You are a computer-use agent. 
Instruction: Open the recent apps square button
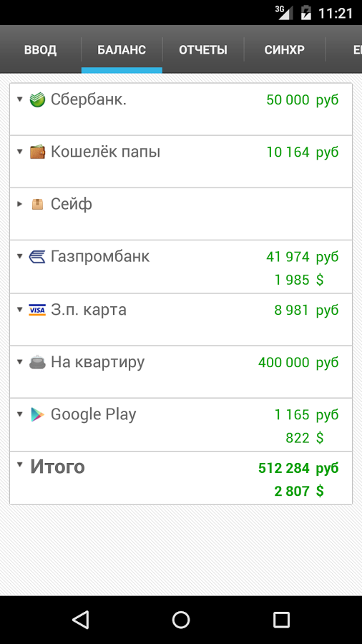pos(281,620)
